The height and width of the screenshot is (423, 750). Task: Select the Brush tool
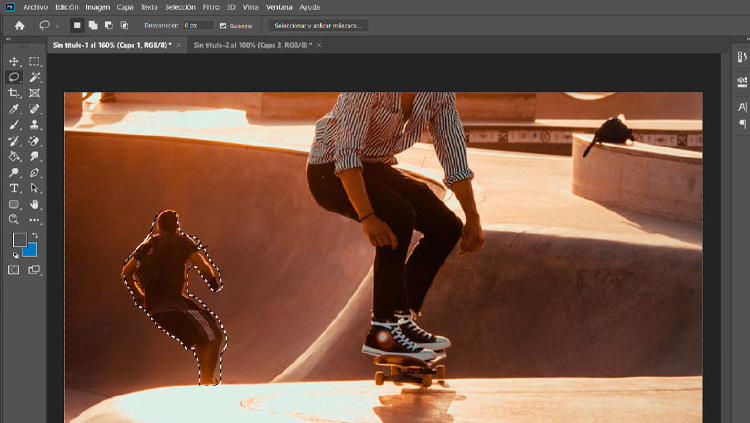(x=14, y=125)
